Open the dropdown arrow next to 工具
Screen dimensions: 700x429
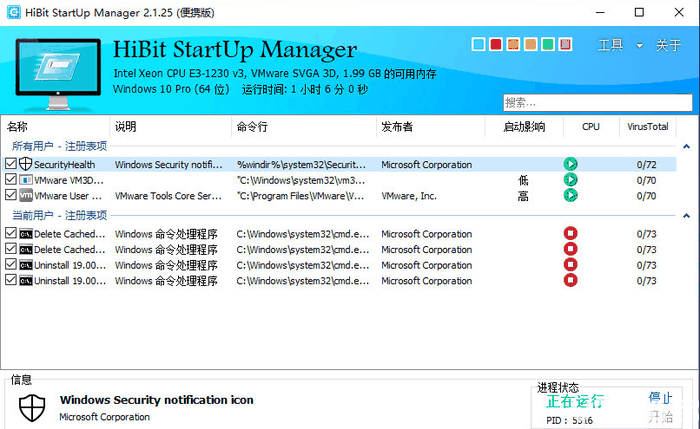click(639, 46)
